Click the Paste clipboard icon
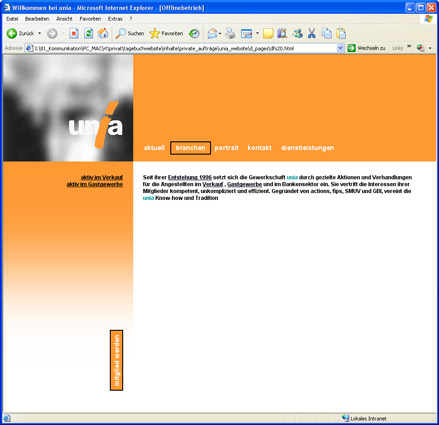The width and height of the screenshot is (439, 425). pyautogui.click(x=341, y=33)
